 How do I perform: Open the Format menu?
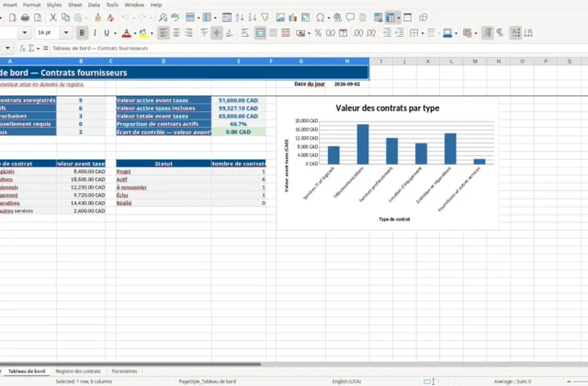[31, 5]
